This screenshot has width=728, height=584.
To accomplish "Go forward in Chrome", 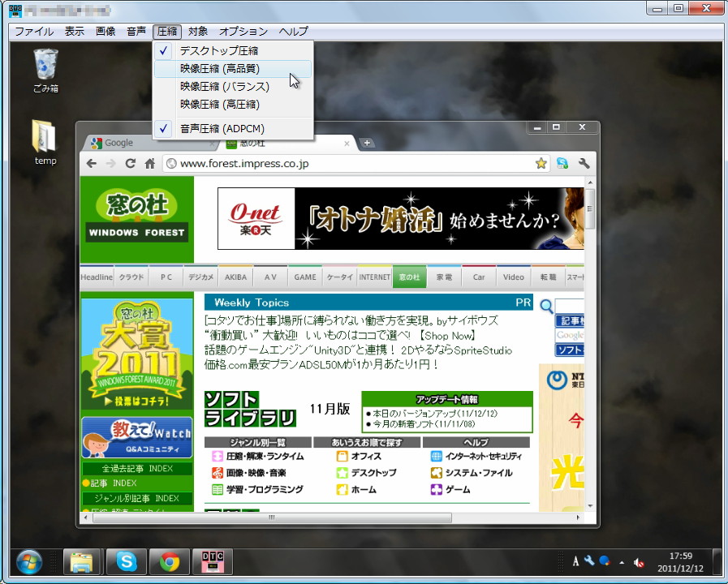I will (110, 163).
